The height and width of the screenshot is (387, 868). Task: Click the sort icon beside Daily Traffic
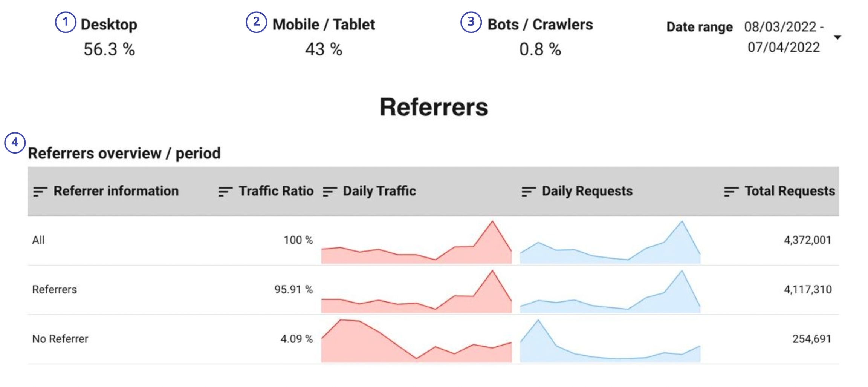[x=330, y=192]
